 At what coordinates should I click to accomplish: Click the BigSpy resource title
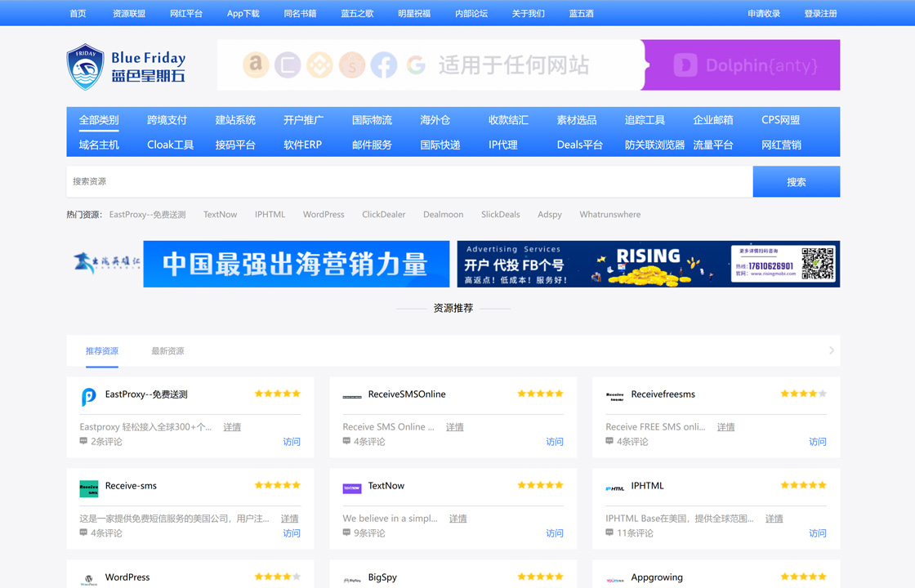pos(382,577)
